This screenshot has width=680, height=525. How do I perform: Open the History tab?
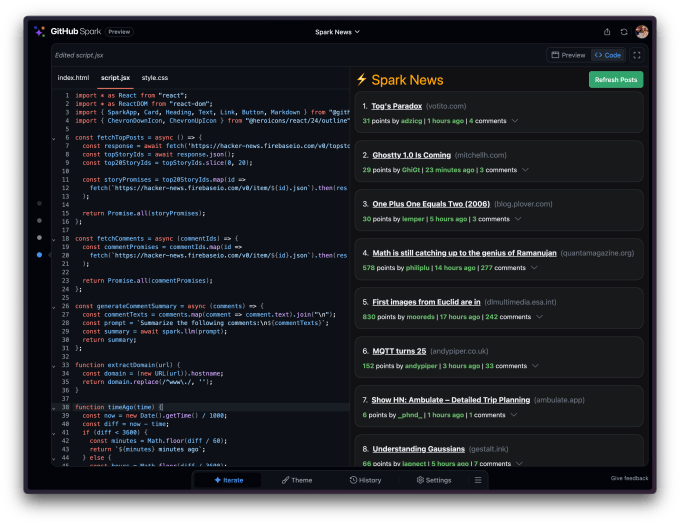click(x=366, y=480)
